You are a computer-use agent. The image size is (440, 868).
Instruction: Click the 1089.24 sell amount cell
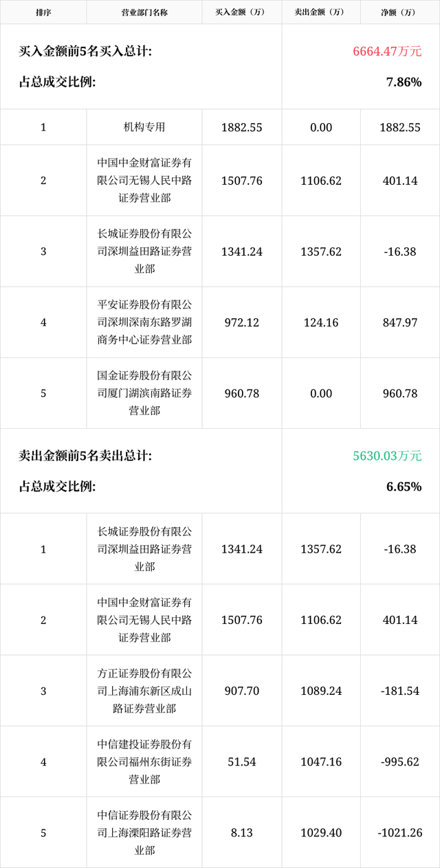(321, 691)
